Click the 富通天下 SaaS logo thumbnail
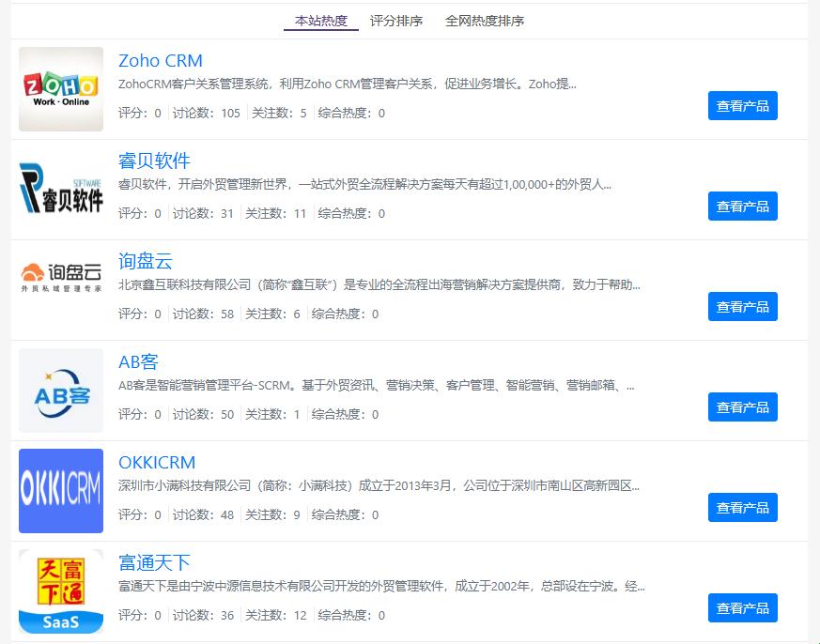The height and width of the screenshot is (644, 820). click(61, 590)
